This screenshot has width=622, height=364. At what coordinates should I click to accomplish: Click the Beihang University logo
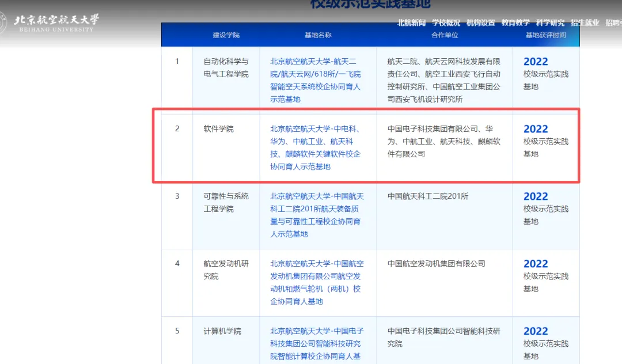tap(50, 23)
